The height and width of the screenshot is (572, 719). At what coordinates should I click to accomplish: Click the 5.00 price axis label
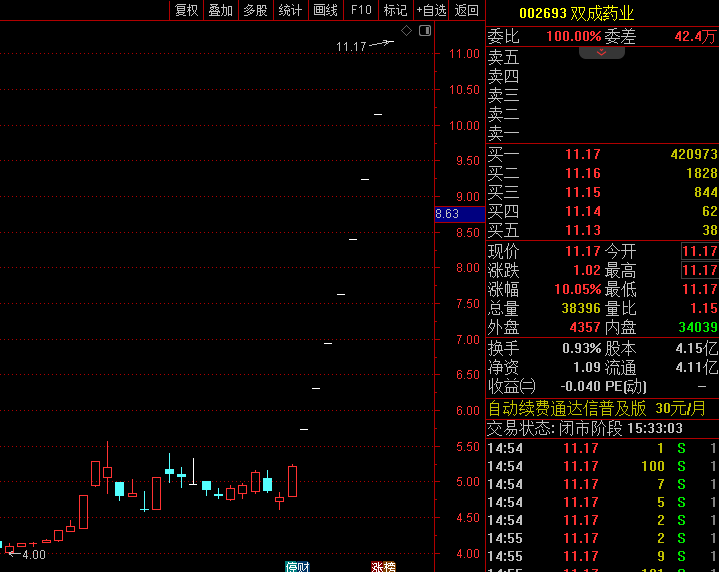coord(468,482)
